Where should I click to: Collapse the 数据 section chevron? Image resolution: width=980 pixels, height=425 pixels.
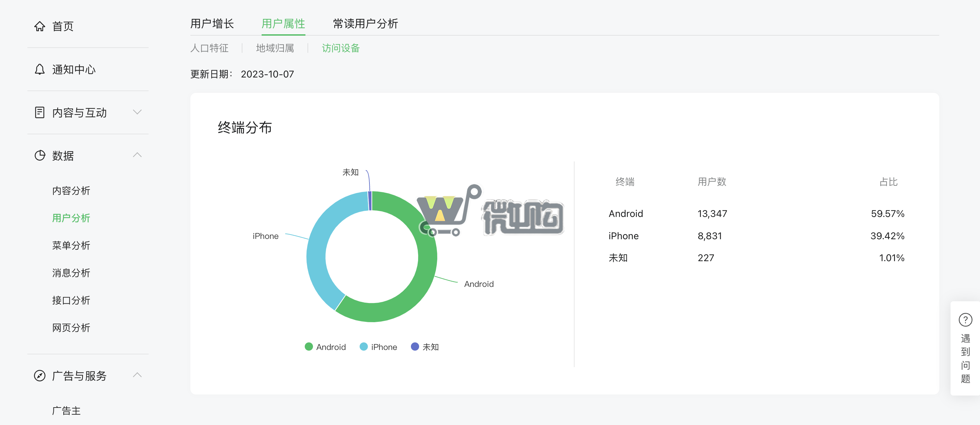pos(137,155)
